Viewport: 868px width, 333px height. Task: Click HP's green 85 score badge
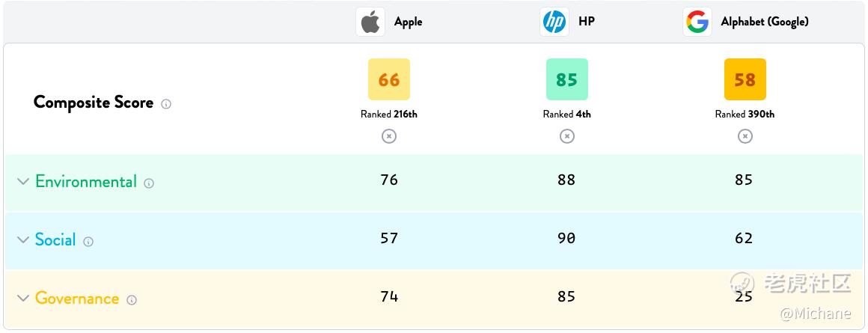pos(567,79)
